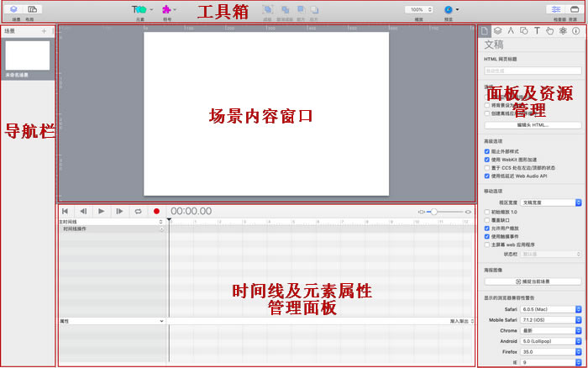Toggle loop playback in the timeline
This screenshot has width=588, height=368.
pos(138,211)
